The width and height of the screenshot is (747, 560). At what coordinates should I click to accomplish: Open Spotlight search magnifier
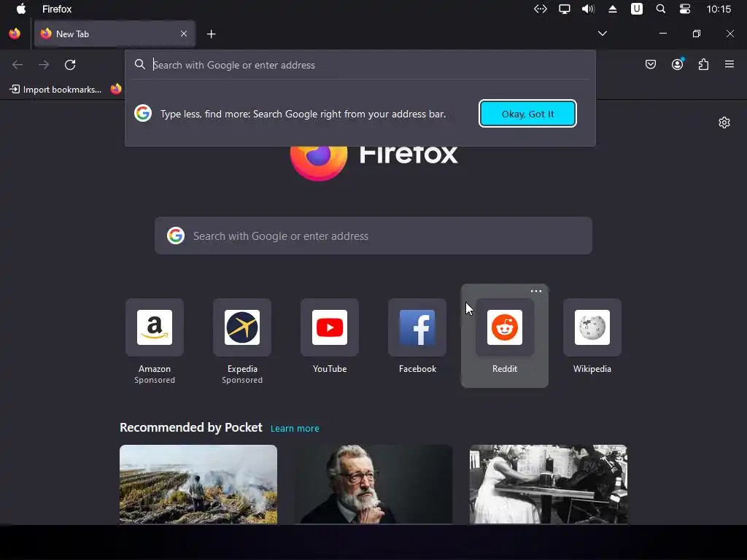coord(661,9)
